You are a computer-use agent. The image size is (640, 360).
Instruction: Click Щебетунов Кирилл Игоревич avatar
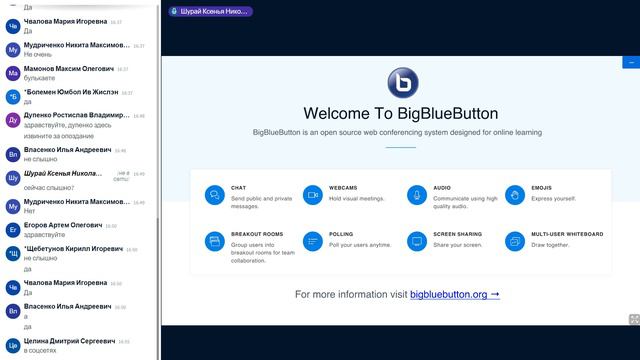[x=13, y=253]
